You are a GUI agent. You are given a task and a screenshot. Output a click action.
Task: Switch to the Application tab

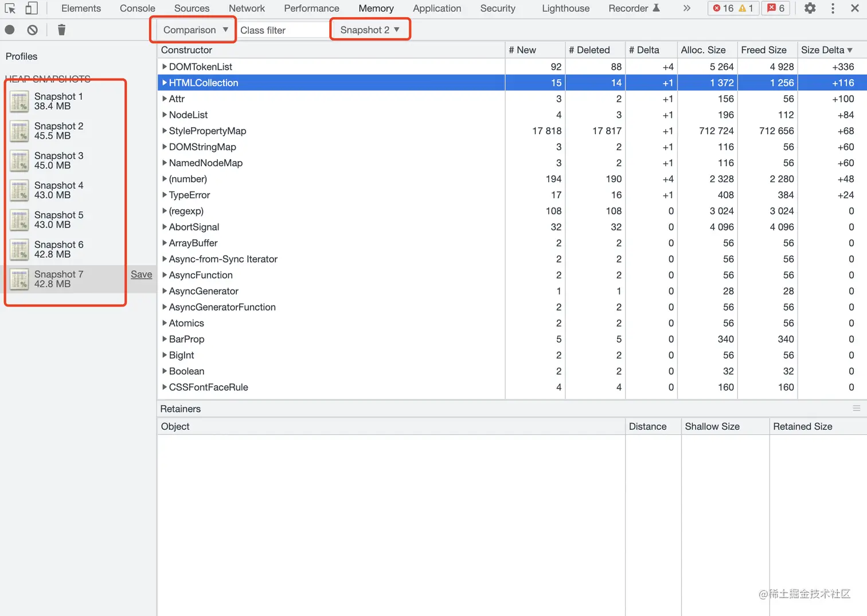point(437,9)
